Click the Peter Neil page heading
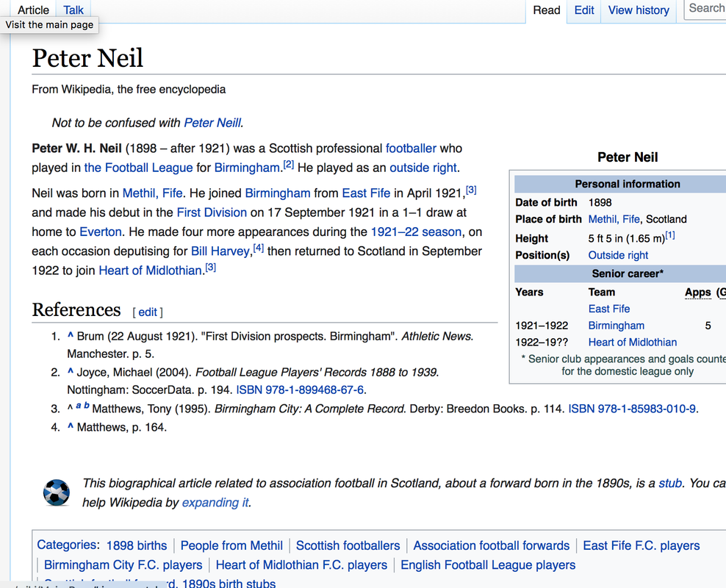This screenshot has height=588, width=726. point(87,58)
